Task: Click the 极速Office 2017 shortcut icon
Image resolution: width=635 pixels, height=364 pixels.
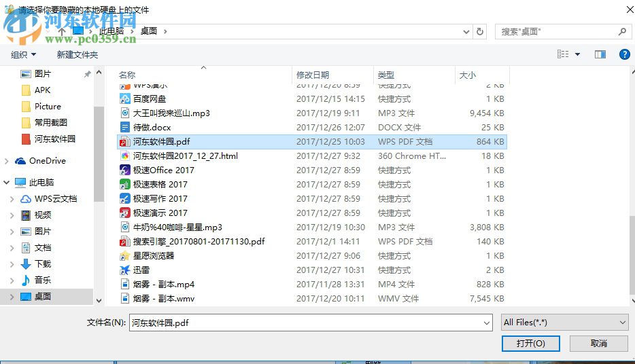Action: pyautogui.click(x=124, y=170)
